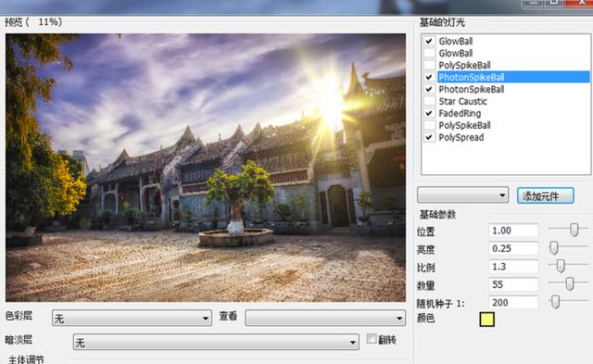The width and height of the screenshot is (593, 364).
Task: Uncheck the PolySpread checkbox
Action: point(429,137)
